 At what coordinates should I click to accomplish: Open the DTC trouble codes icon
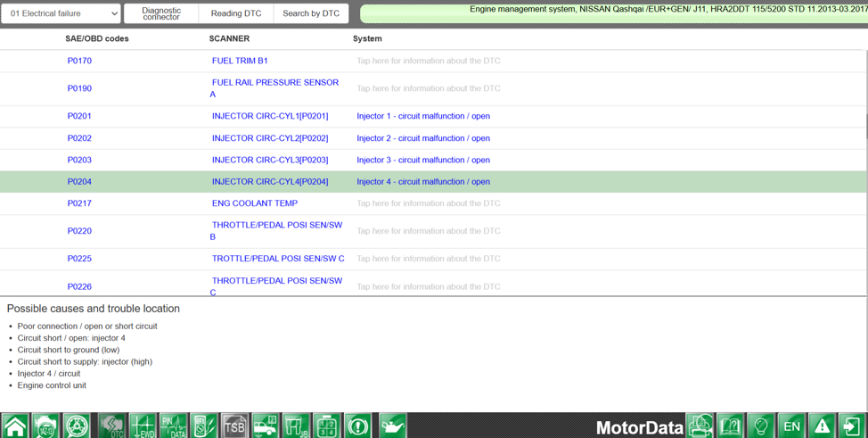113,426
